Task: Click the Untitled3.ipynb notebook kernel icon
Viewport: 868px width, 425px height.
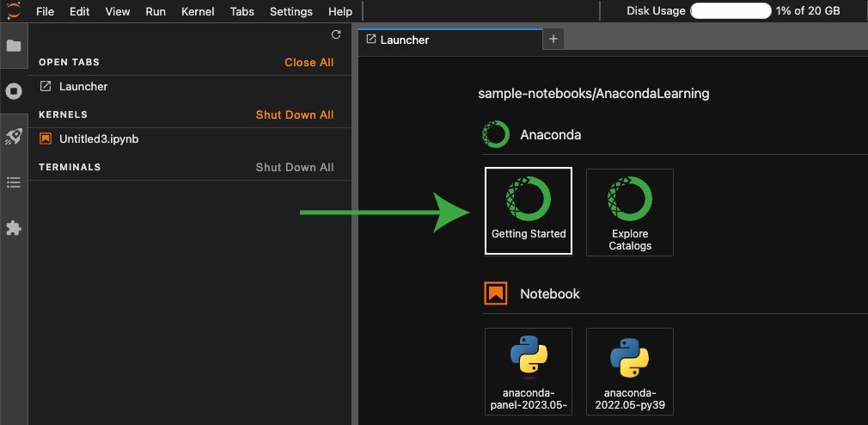Action: pos(46,139)
